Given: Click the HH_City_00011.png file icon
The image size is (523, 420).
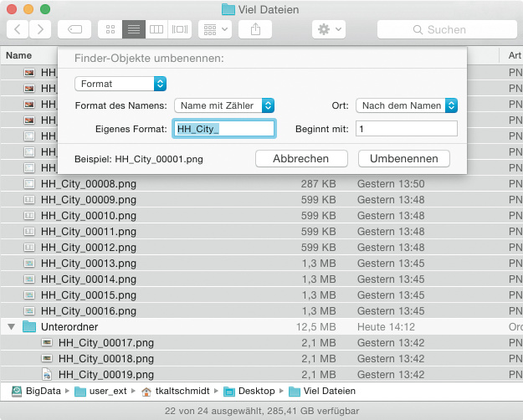Looking at the screenshot, I should click(x=29, y=231).
